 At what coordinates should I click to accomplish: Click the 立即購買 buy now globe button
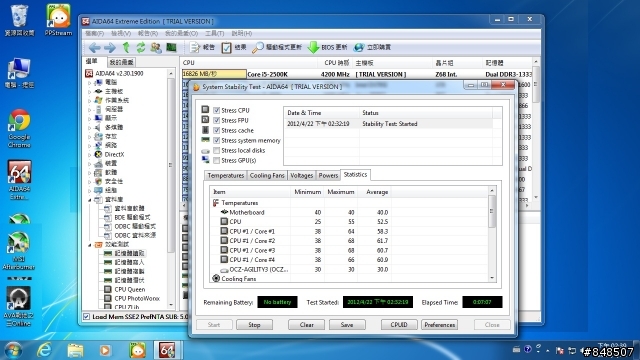[372, 48]
